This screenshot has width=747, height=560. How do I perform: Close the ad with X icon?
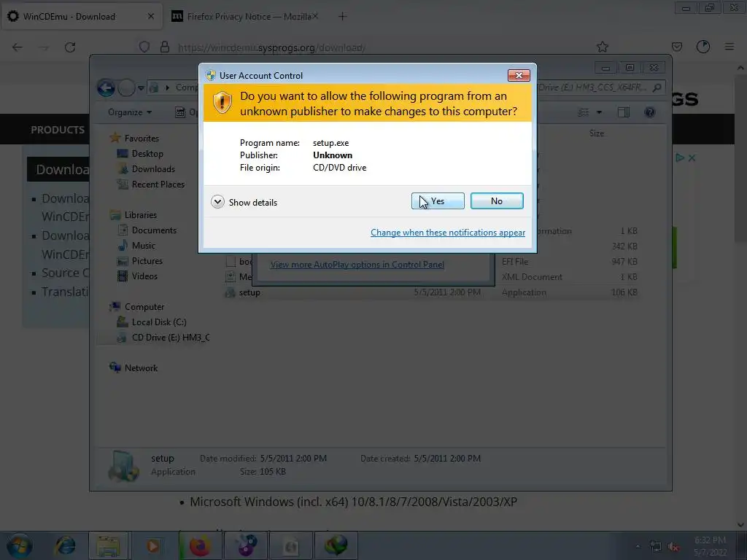click(692, 157)
